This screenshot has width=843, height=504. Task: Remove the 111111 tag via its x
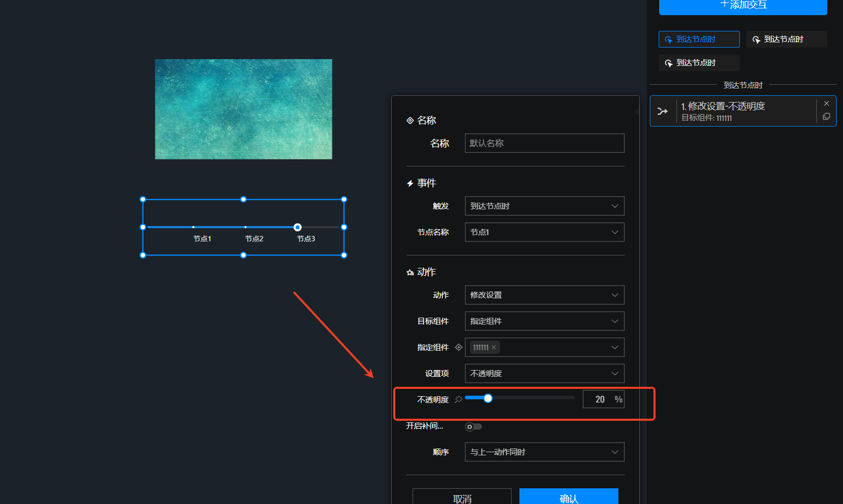(x=494, y=348)
